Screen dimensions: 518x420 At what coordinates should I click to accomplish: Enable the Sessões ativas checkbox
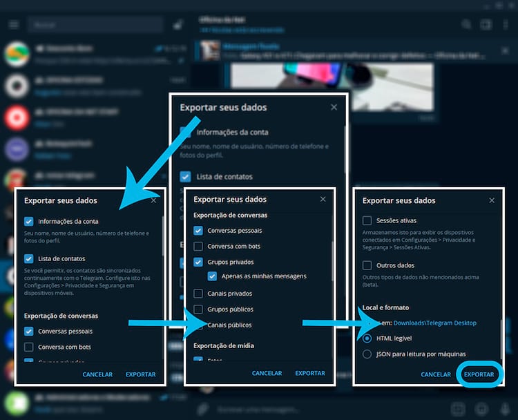point(367,221)
